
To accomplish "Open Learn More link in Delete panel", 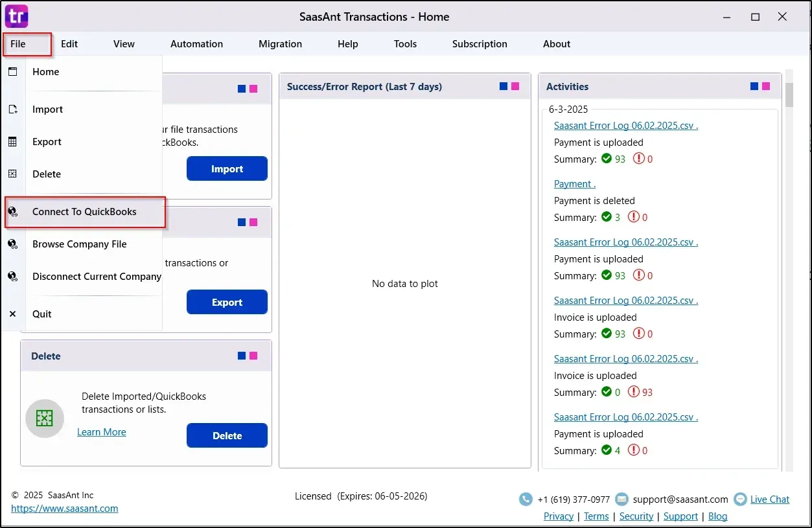I will point(102,432).
